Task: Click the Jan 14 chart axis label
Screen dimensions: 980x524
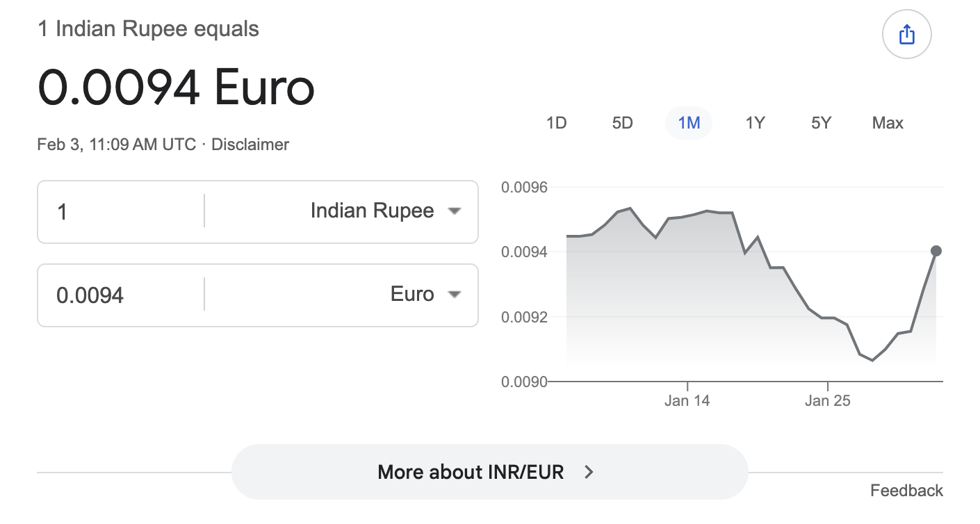Action: click(687, 400)
